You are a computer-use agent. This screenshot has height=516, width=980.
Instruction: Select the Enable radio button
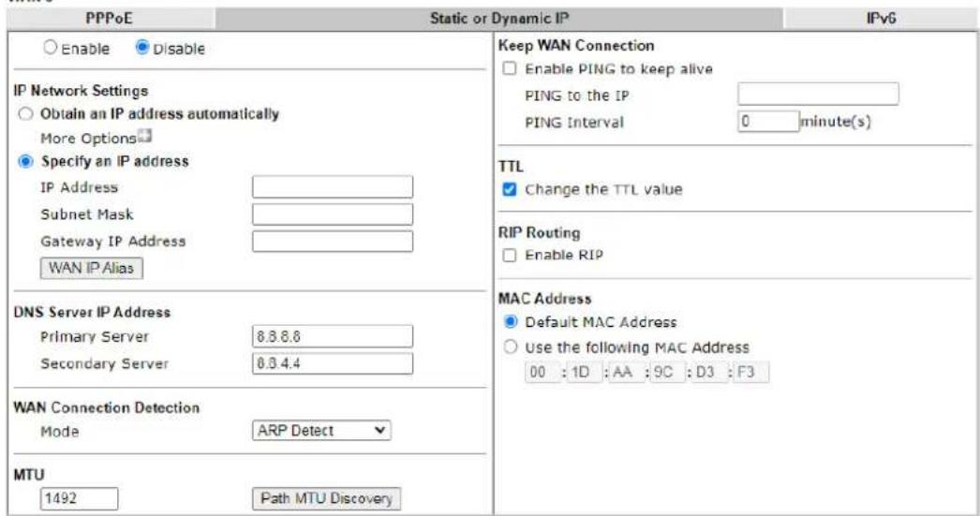pos(50,48)
